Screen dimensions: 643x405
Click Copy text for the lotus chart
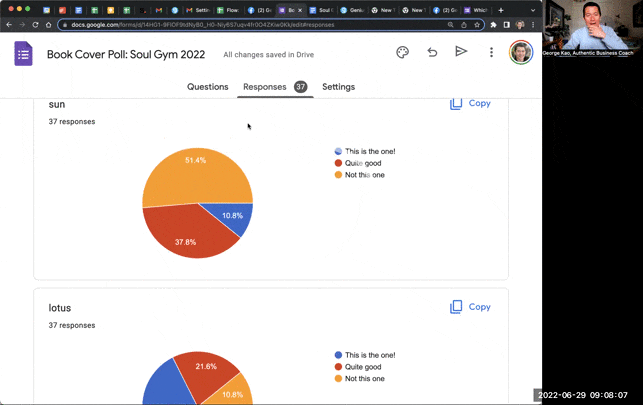479,307
